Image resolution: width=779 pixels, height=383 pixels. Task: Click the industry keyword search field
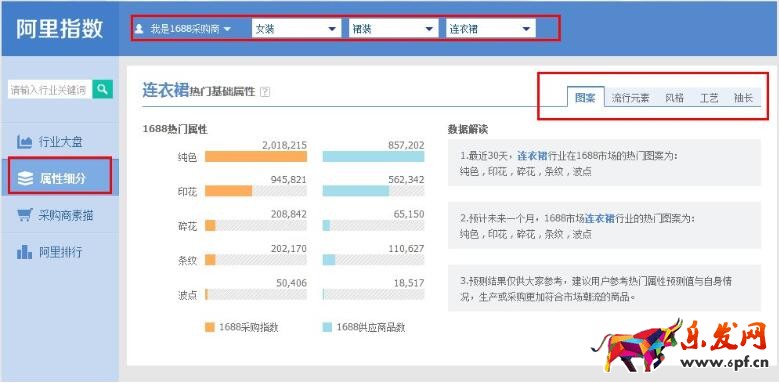pos(50,89)
